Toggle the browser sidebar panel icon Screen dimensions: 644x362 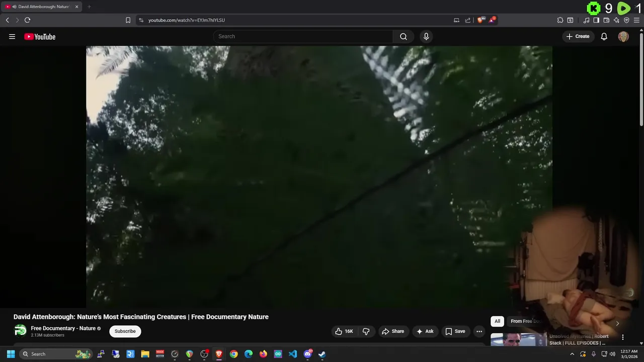596,20
